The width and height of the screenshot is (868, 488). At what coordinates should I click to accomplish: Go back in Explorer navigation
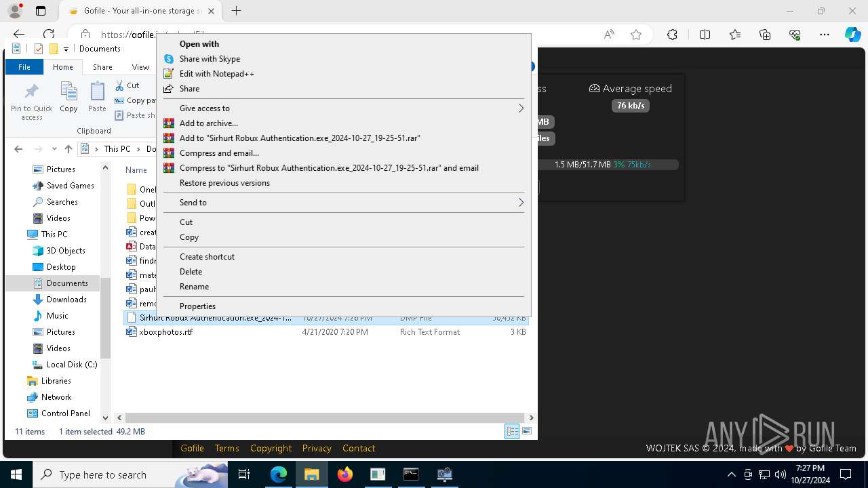[18, 149]
